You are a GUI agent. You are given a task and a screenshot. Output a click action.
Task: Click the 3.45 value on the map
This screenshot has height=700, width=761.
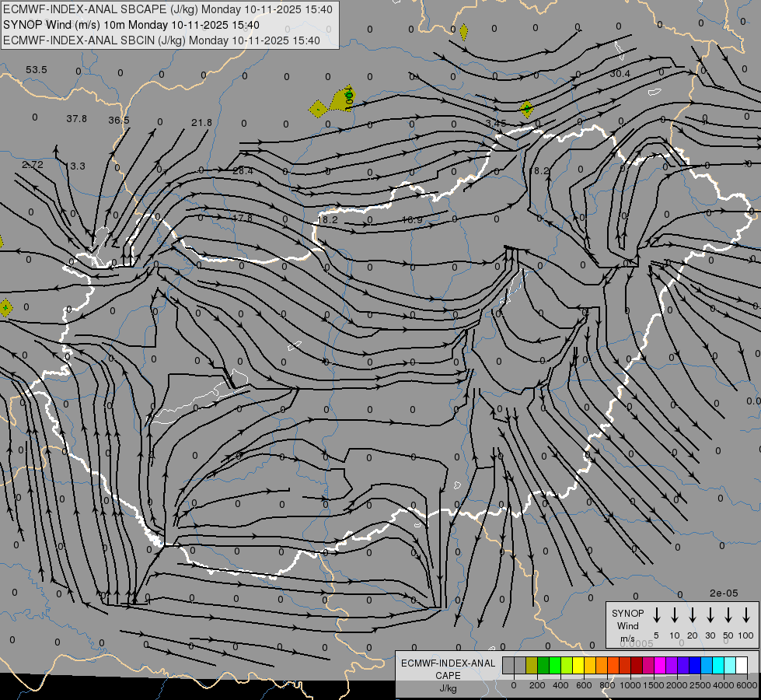click(496, 123)
